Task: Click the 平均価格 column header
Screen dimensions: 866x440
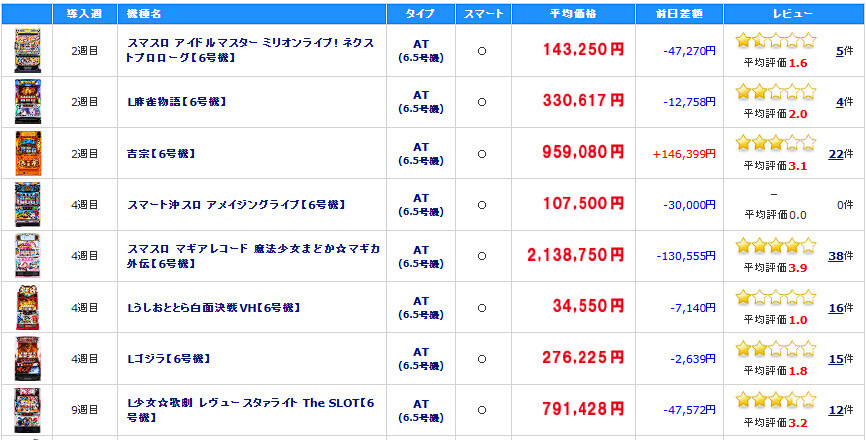Action: point(573,14)
